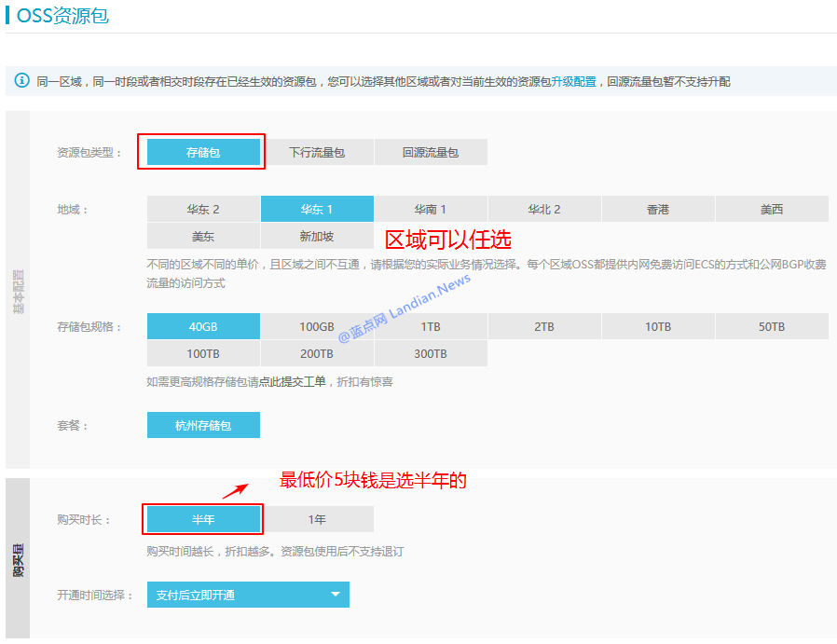Screen dimensions: 837x644
Task: Pick the 100GB storage specification
Action: tap(318, 325)
